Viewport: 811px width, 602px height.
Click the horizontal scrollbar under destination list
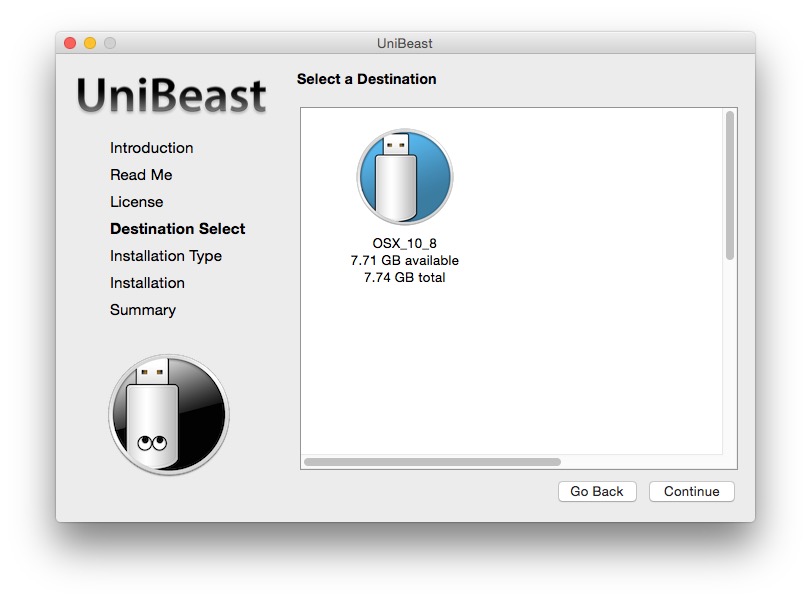[x=432, y=462]
